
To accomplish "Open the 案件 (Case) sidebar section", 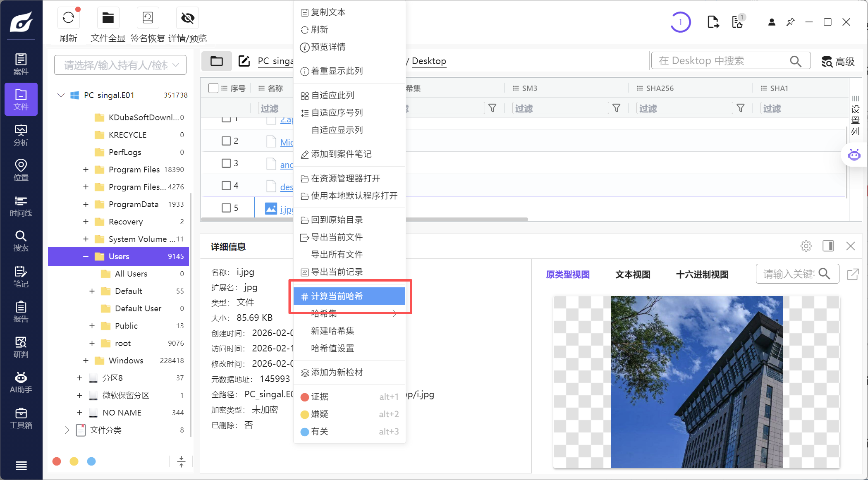I will 21,64.
